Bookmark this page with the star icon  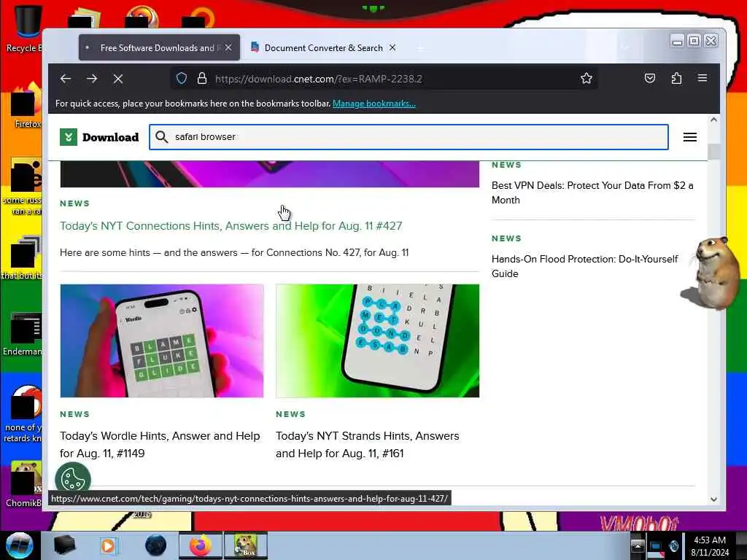coord(587,78)
